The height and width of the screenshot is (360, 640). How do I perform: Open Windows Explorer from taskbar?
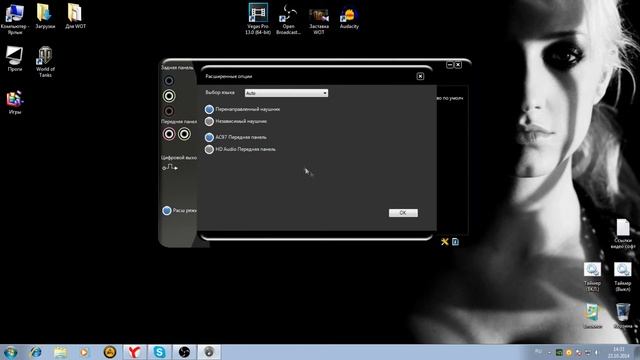point(60,352)
